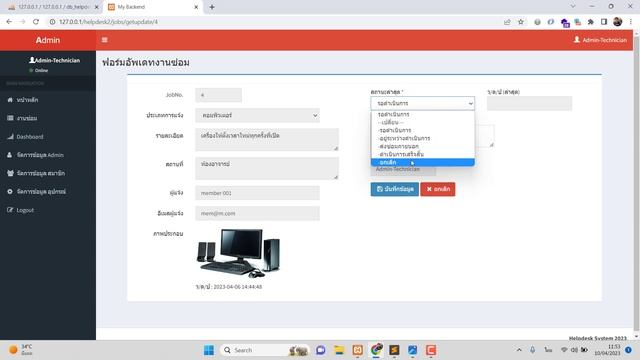Screen dimensions: 640x360
Task: Click the gear icon beside จัดการข้อมูล อุปกรณ์
Action: point(10,191)
